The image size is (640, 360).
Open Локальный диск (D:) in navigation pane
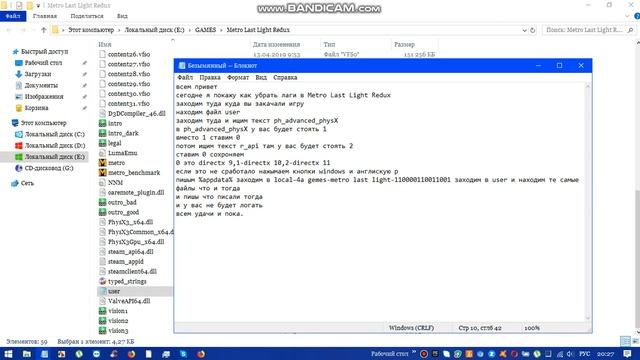click(x=54, y=145)
